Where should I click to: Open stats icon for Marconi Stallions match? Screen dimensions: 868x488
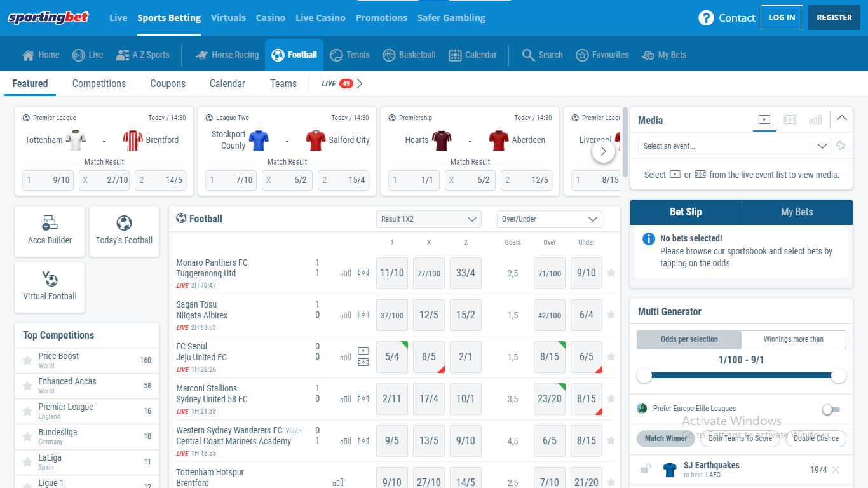(x=346, y=398)
